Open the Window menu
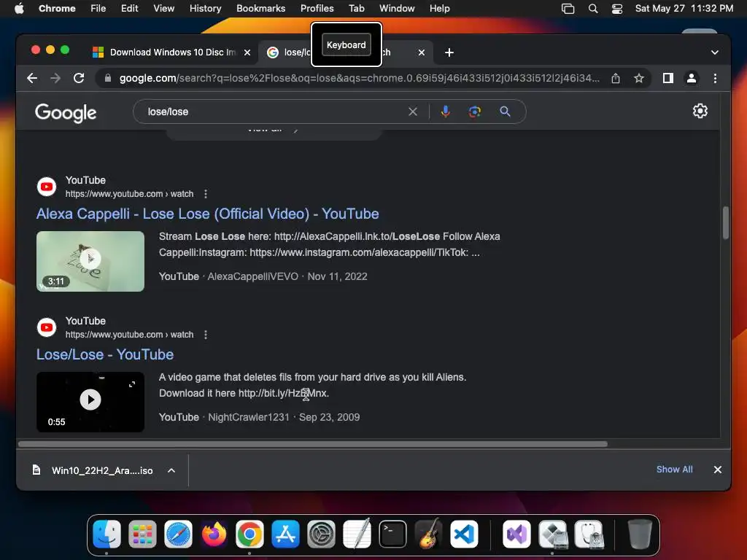 [x=397, y=9]
